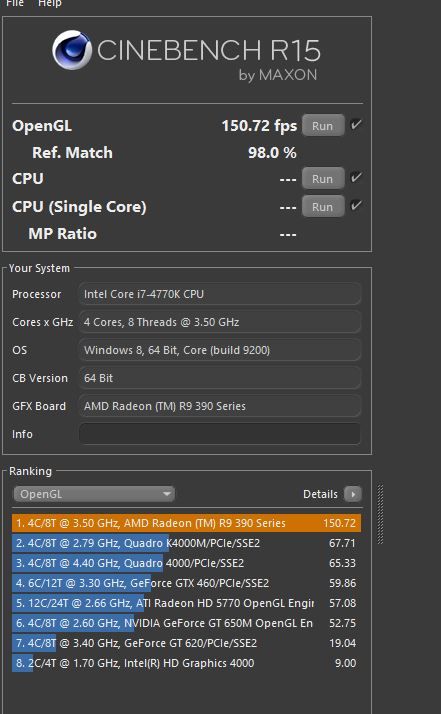Select the Intel HD Graphics 4000 entry
This screenshot has width=441, height=714.
pyautogui.click(x=186, y=663)
